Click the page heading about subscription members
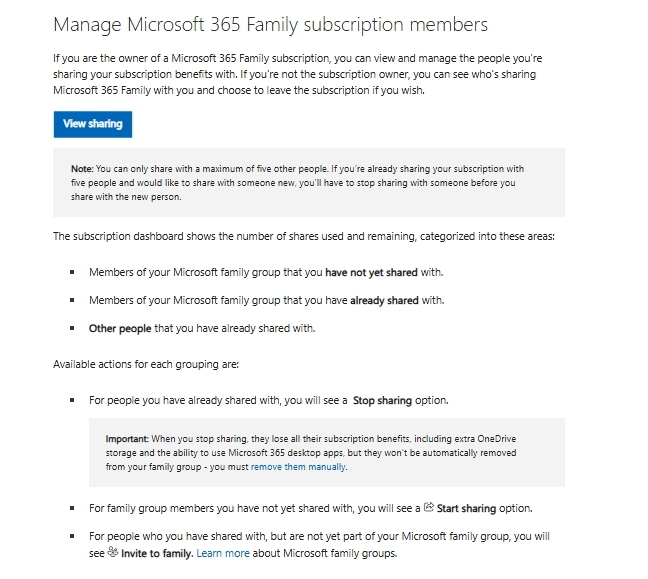The height and width of the screenshot is (579, 648). [x=270, y=23]
